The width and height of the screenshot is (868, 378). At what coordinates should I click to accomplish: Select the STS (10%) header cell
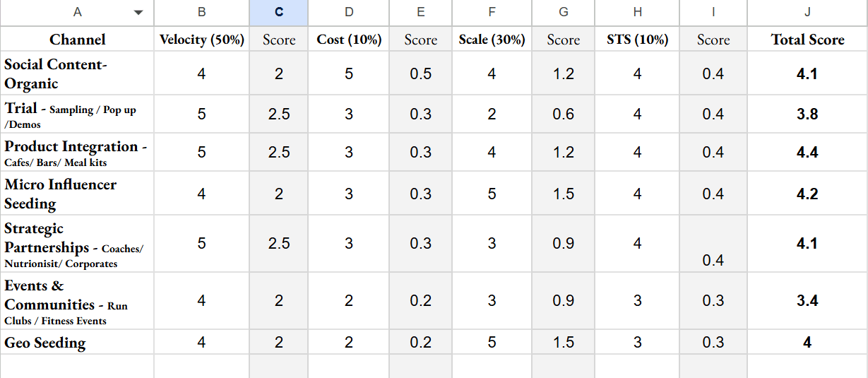pos(637,40)
